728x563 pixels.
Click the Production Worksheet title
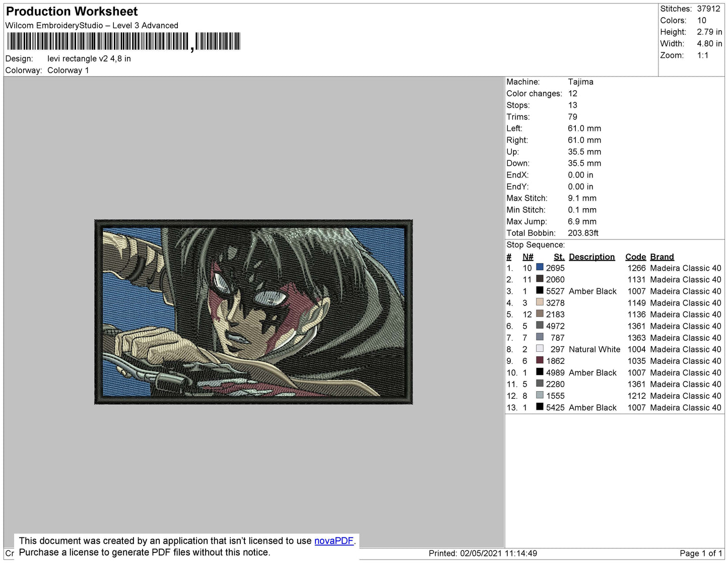click(x=72, y=12)
